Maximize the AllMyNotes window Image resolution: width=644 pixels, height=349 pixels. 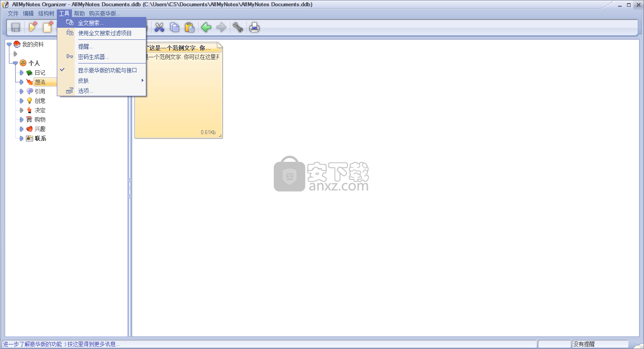(628, 4)
